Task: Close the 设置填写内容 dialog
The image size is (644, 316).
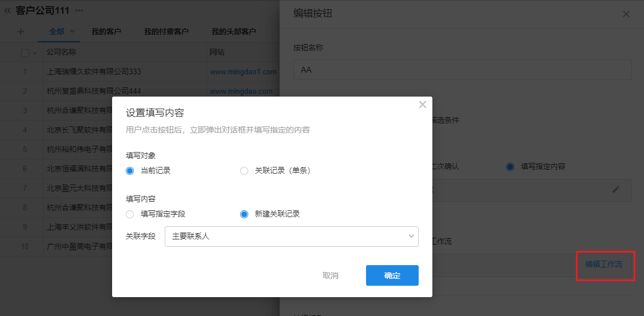Action: click(x=422, y=105)
